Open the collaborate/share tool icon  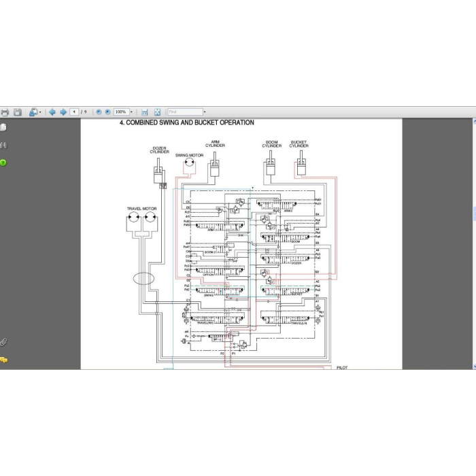pyautogui.click(x=33, y=112)
